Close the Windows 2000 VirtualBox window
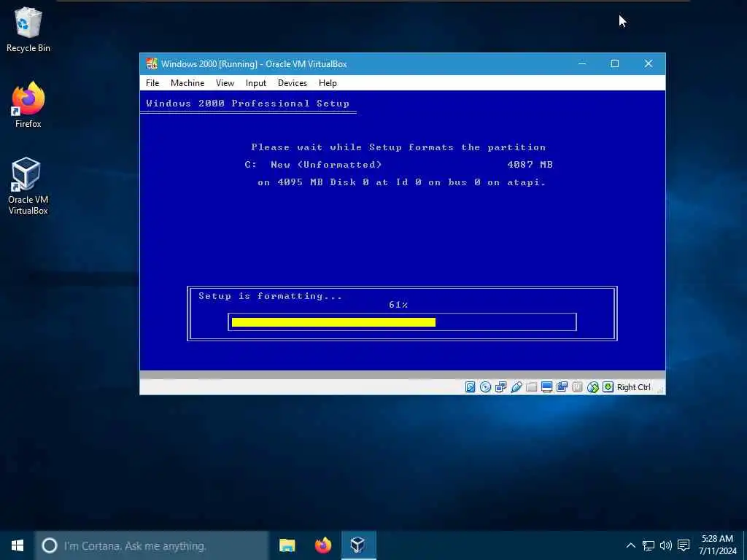The height and width of the screenshot is (560, 747). tap(649, 64)
